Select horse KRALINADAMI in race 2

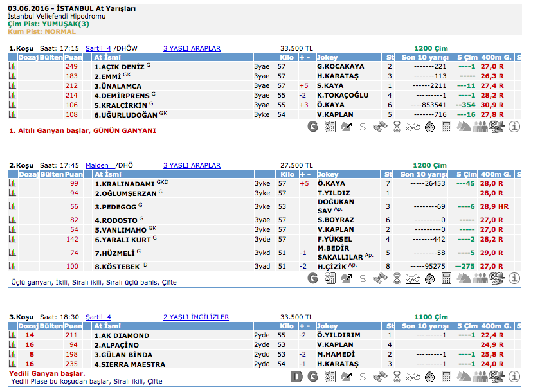coord(125,183)
